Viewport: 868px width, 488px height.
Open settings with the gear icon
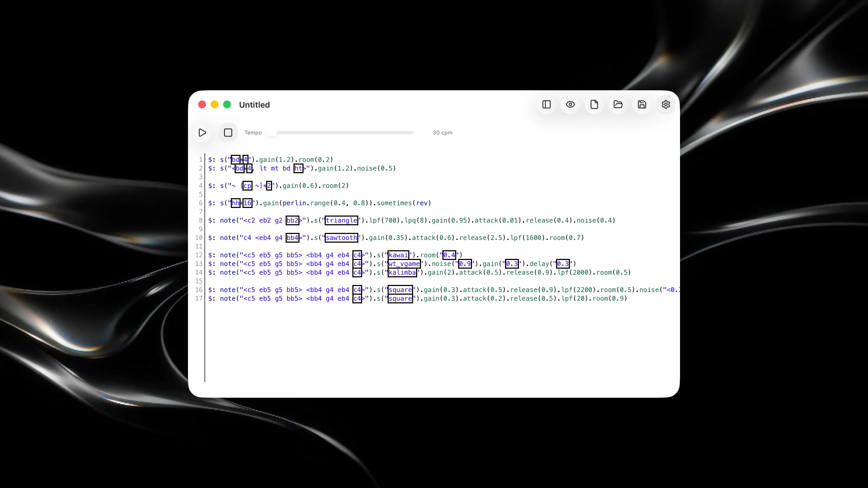(x=666, y=104)
